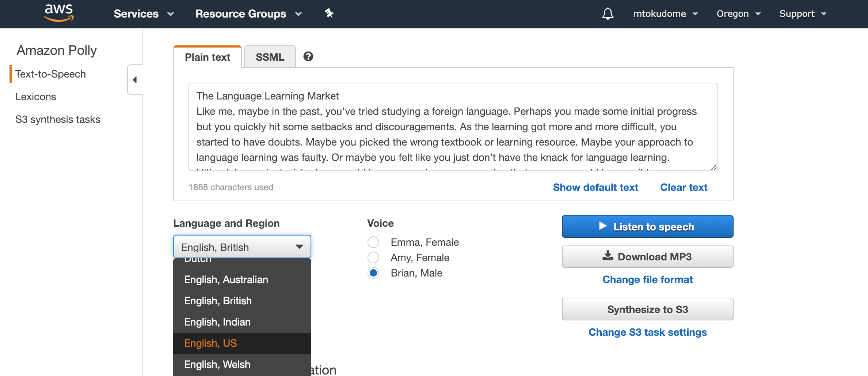Click the 1888 characters used counter
This screenshot has width=868, height=376.
[231, 187]
